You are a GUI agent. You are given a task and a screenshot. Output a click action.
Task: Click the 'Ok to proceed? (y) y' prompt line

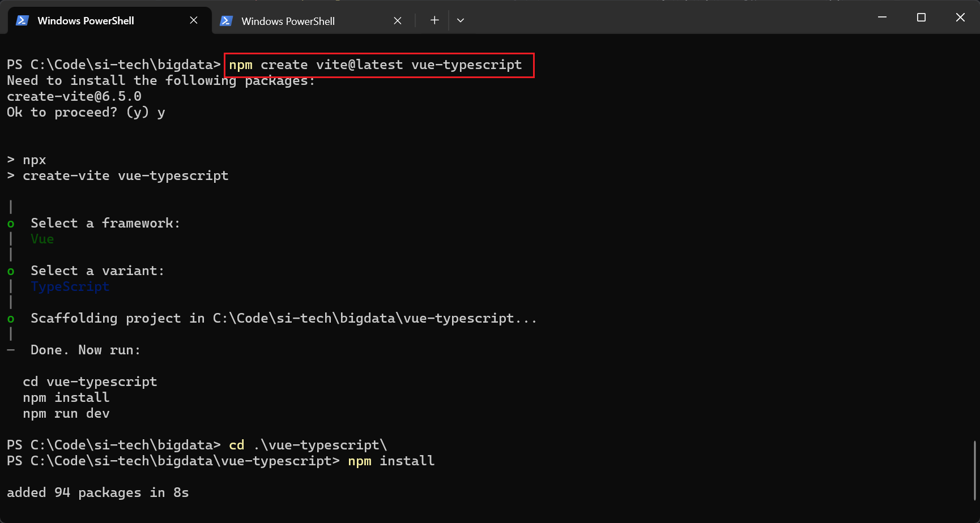(86, 112)
